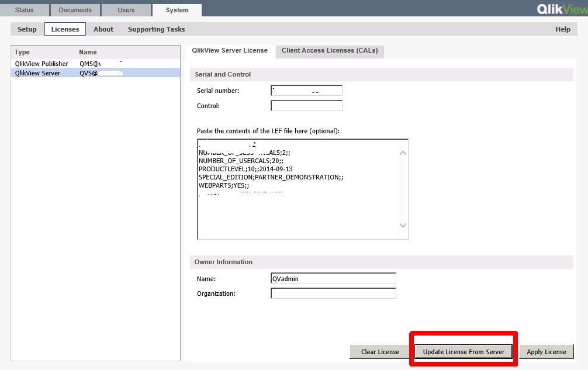Click the SPECIAL_EDITION;PARTNER_DEMONSTRATION line
The image size is (588, 370).
pyautogui.click(x=271, y=177)
